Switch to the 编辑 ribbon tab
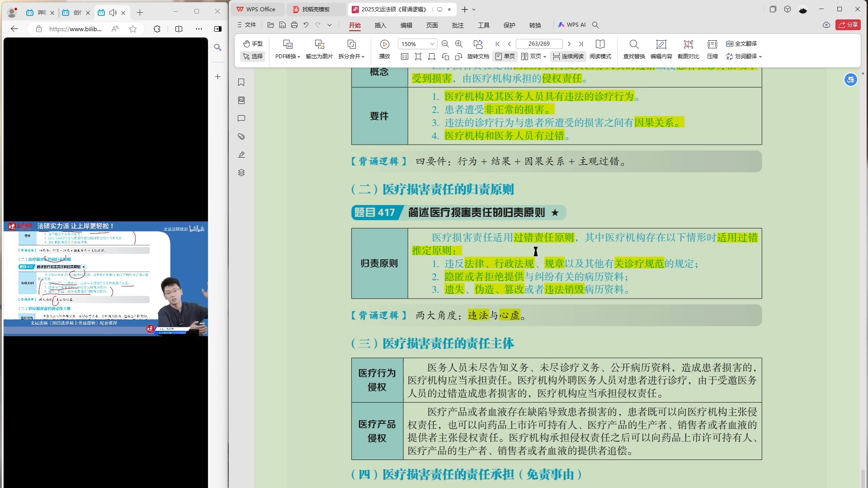This screenshot has height=488, width=868. 406,25
